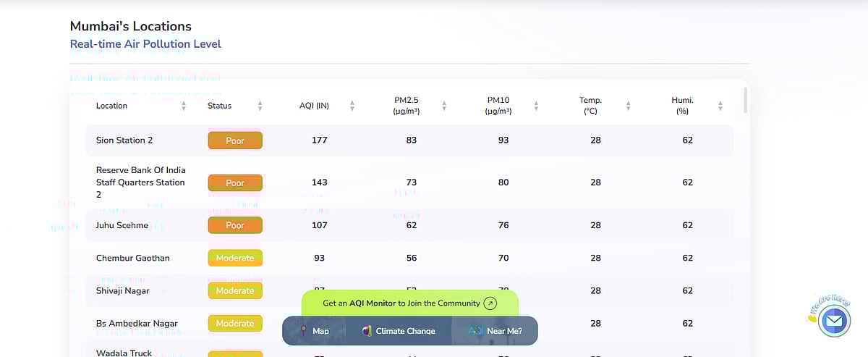868x357 pixels.
Task: Click Moderate badge for Chembur Gaothan
Action: pyautogui.click(x=235, y=258)
